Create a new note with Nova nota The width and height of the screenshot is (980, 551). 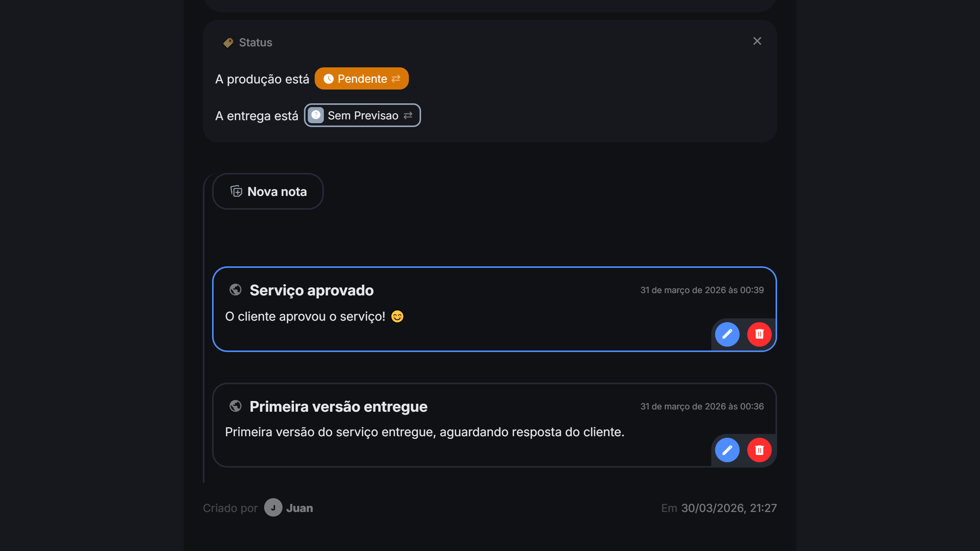[268, 191]
